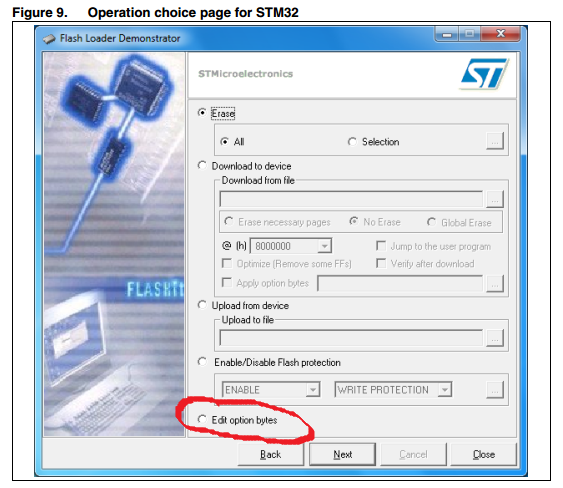The height and width of the screenshot is (488, 563).
Task: Open the Flash protection browse button
Action: [495, 390]
